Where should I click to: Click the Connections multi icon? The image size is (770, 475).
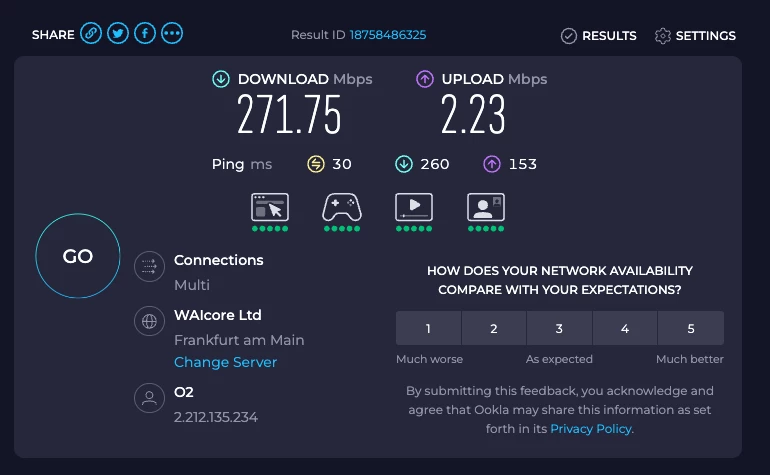(x=149, y=267)
